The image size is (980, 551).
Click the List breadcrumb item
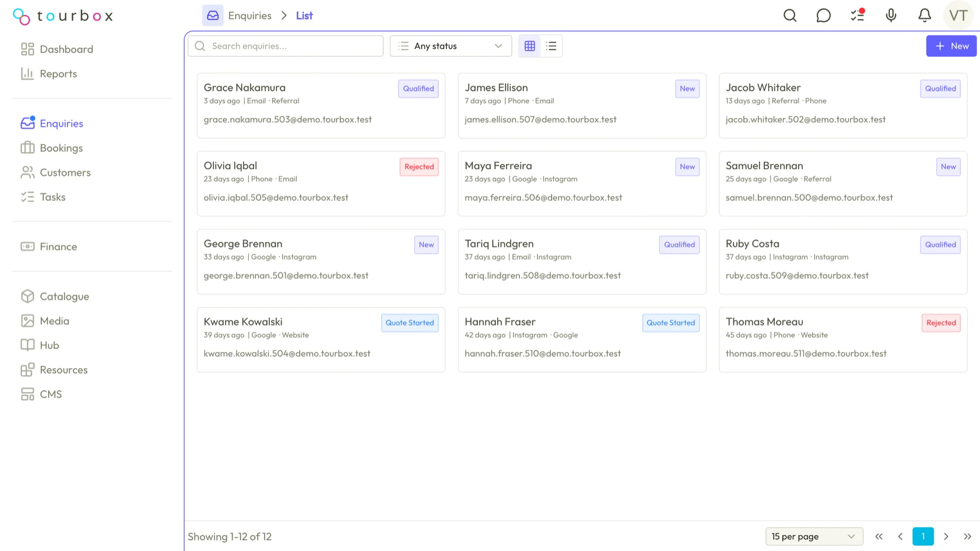pyautogui.click(x=304, y=15)
